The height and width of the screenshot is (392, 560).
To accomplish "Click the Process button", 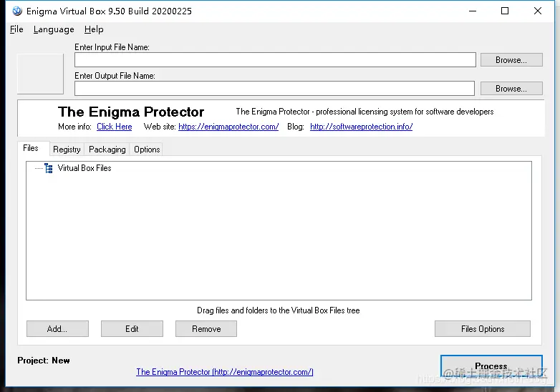I will tap(491, 366).
